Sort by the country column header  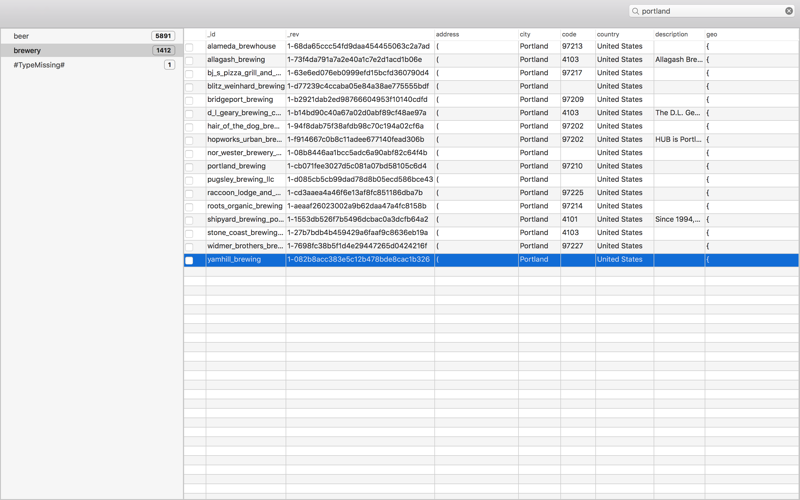pyautogui.click(x=624, y=34)
